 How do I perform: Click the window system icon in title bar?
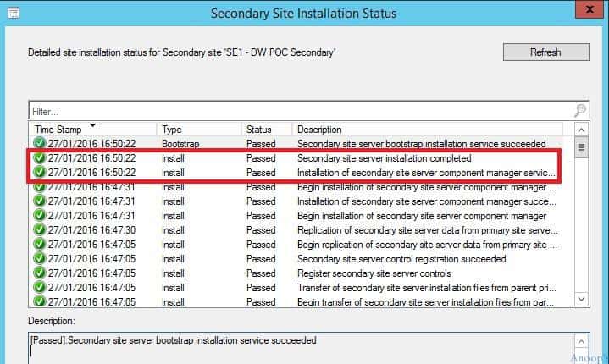point(13,13)
